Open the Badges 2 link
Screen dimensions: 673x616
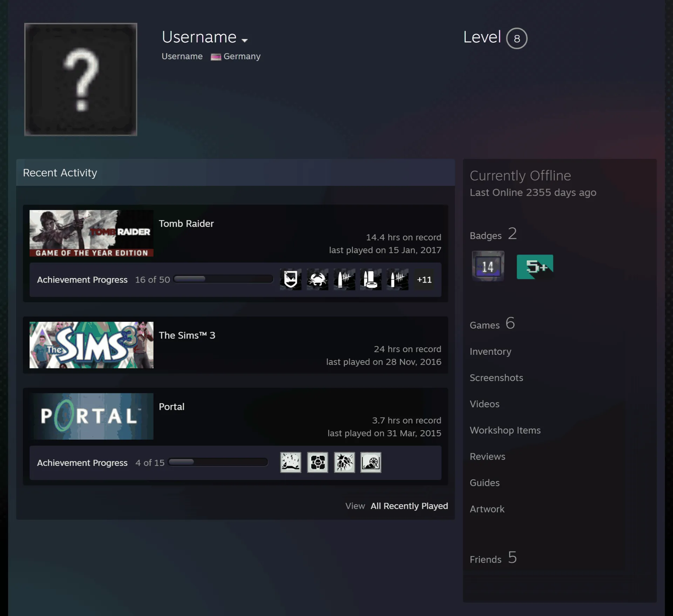pos(493,234)
